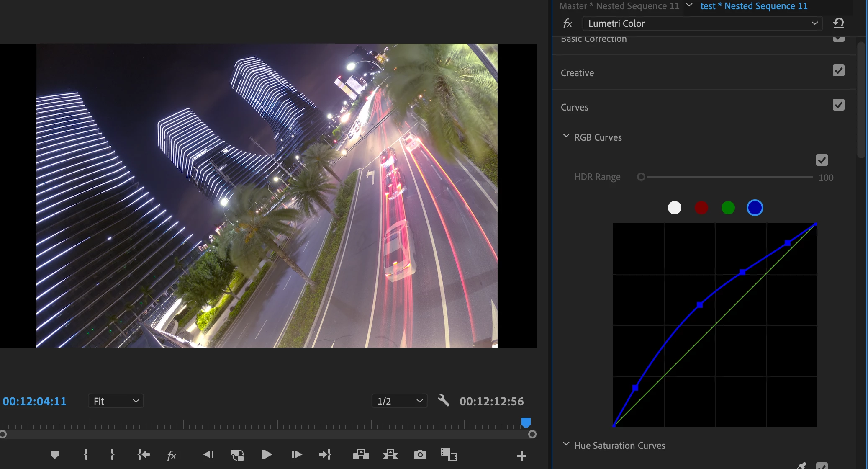Open the wrench settings menu
The height and width of the screenshot is (469, 868).
(x=444, y=401)
